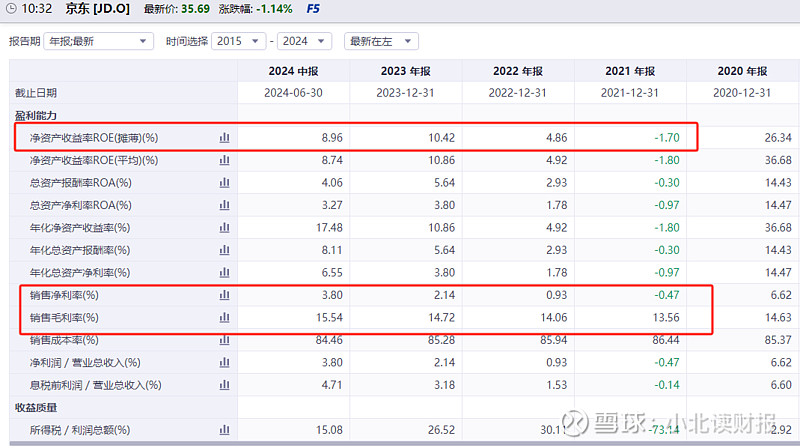Open chart icon for 息税前利润 / 营业总收入(%) row
This screenshot has height=448, width=800.
pyautogui.click(x=224, y=385)
